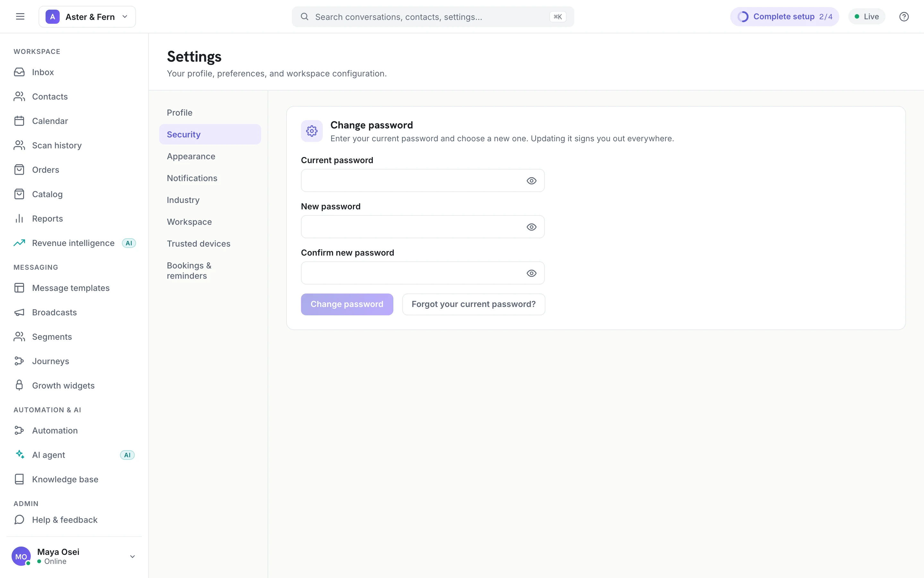Focus the Confirm new password field
The width and height of the screenshot is (924, 578).
click(423, 273)
